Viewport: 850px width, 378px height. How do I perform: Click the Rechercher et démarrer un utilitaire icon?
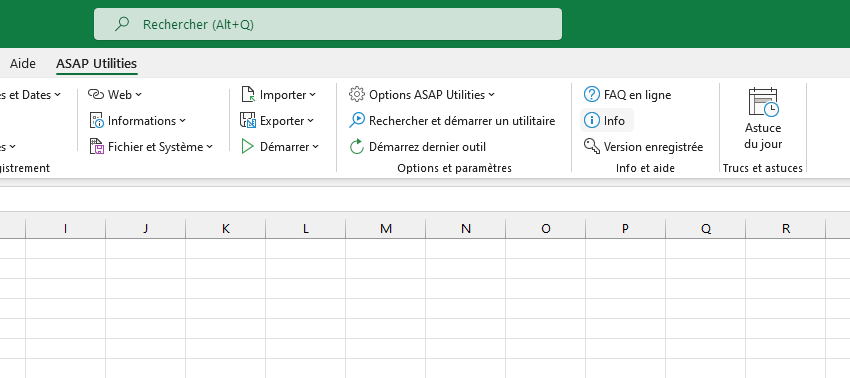pyautogui.click(x=357, y=120)
